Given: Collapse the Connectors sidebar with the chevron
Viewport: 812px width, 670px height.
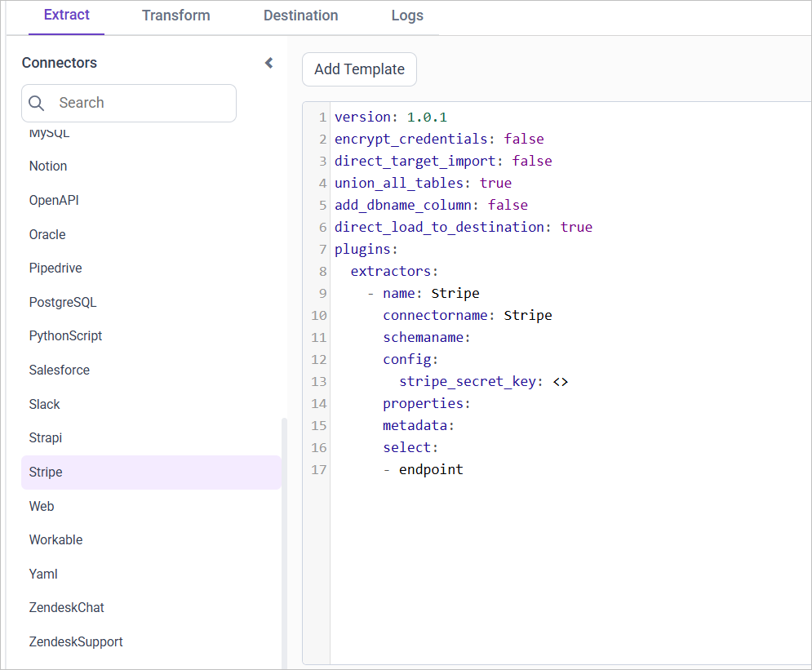Looking at the screenshot, I should 268,63.
